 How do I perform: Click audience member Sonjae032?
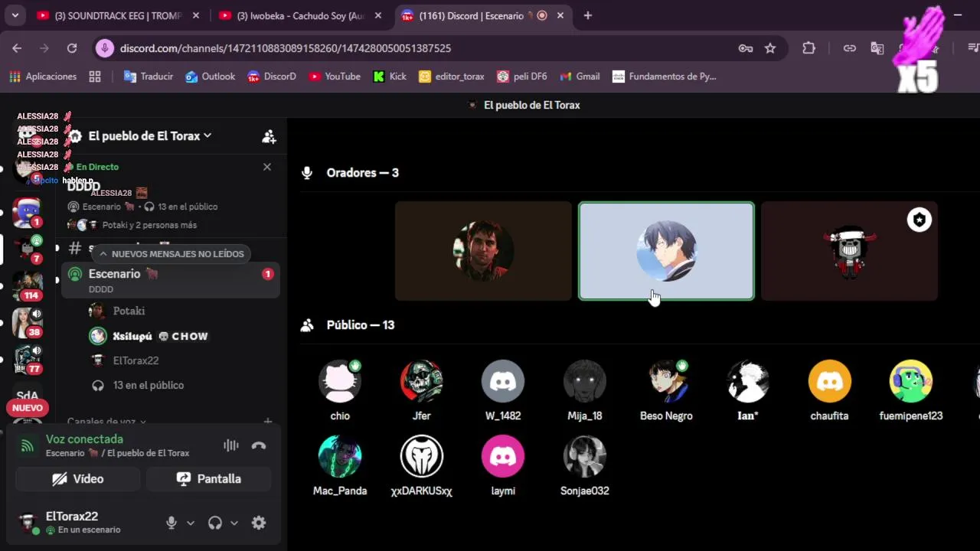pyautogui.click(x=585, y=465)
